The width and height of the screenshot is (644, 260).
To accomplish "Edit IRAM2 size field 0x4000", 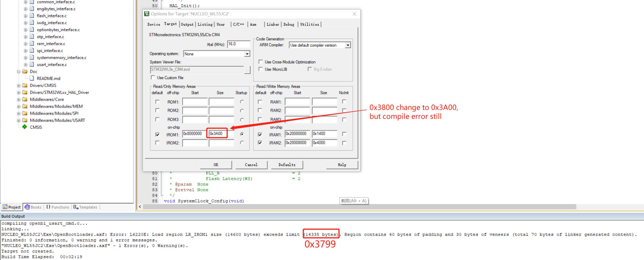I will click(324, 143).
